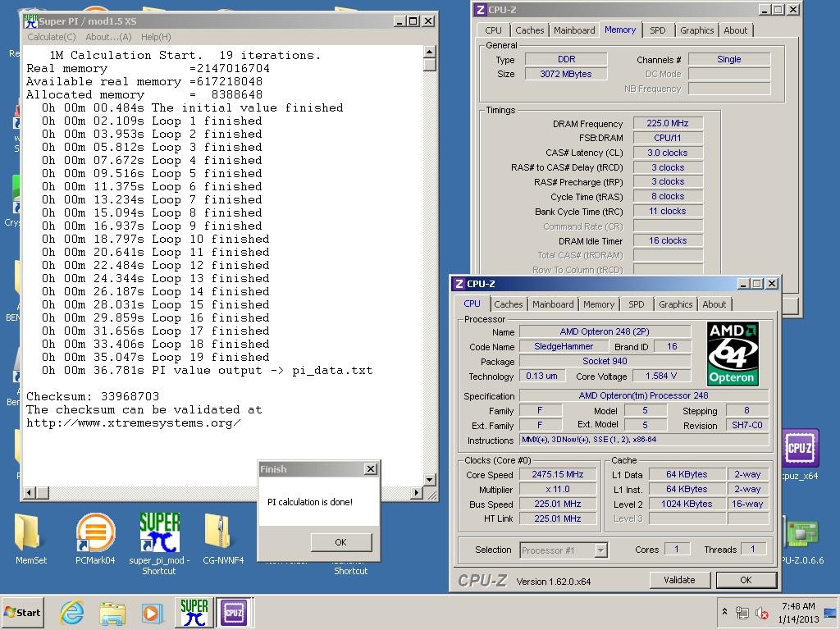This screenshot has width=840, height=630.
Task: Switch to Caches tab in front CPU-Z
Action: tap(508, 304)
